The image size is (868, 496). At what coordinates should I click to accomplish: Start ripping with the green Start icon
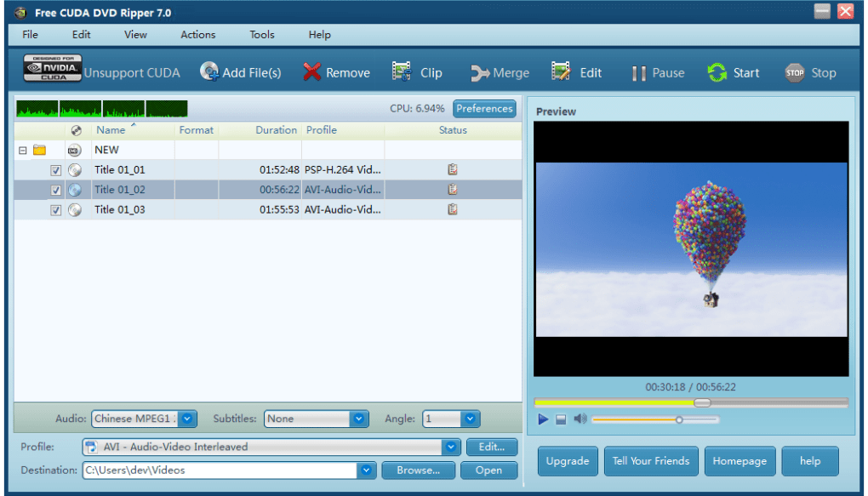[x=717, y=72]
